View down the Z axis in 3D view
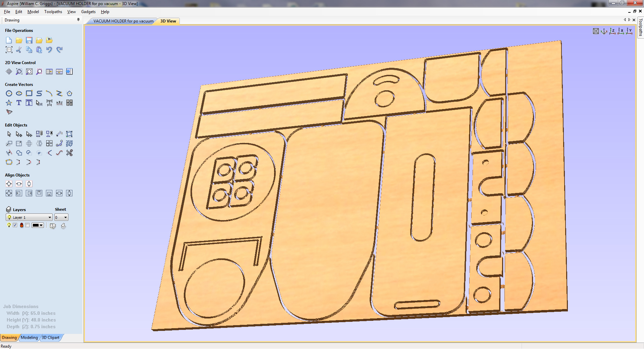The image size is (644, 349). click(x=612, y=31)
